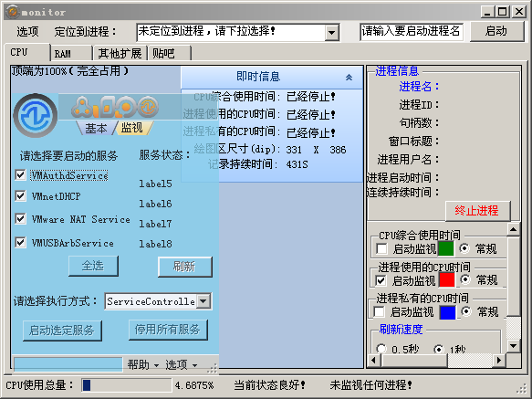Collapse the 即时信息 panel with the chevron
Viewport: 532px width, 399px height.
point(349,78)
